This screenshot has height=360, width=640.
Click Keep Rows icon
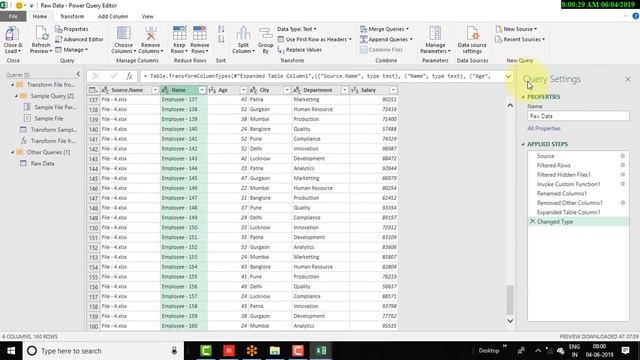(x=179, y=33)
